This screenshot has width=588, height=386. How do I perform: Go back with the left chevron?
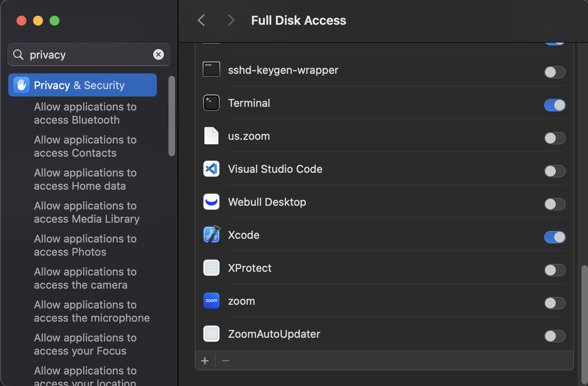pos(202,20)
